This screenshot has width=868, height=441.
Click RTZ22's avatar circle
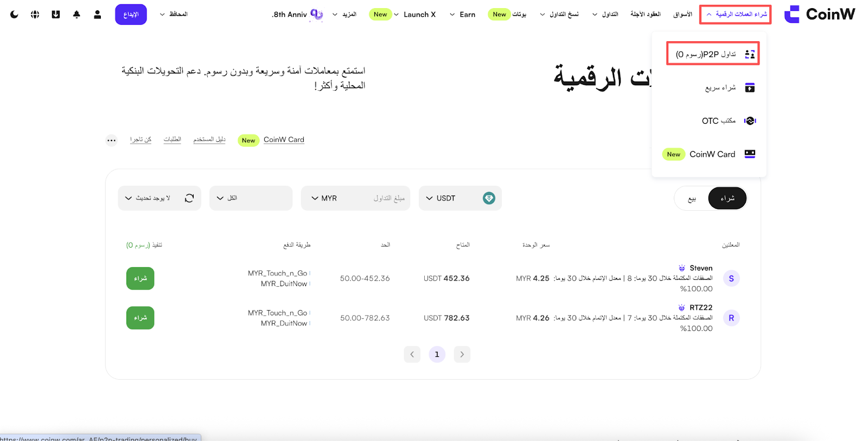(731, 318)
